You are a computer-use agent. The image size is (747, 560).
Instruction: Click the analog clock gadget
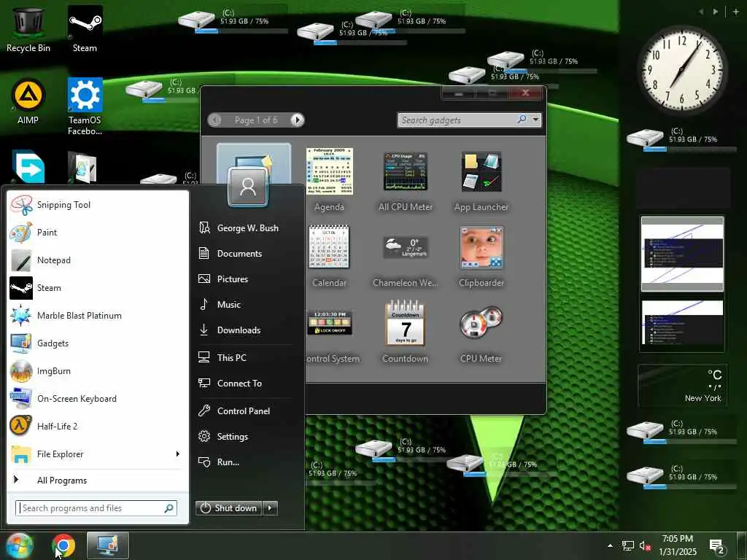tap(681, 69)
